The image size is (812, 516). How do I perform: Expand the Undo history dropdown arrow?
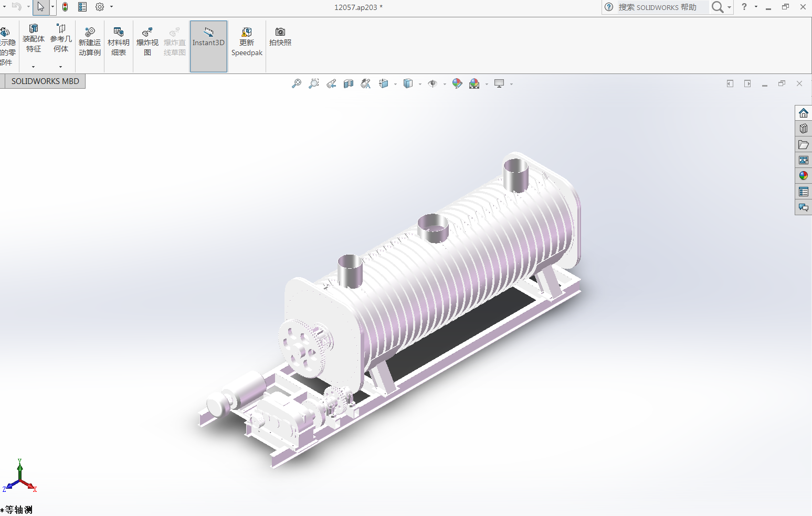click(x=28, y=7)
